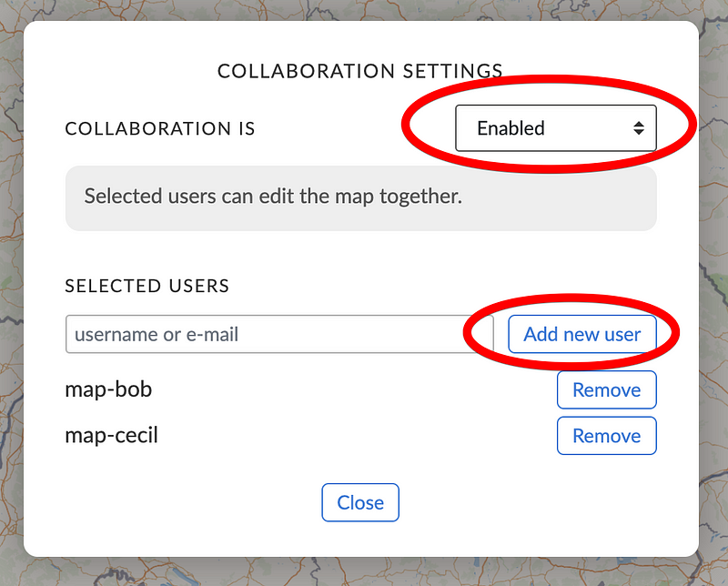728x586 pixels.
Task: Click the gray info banner about editing together
Action: [361, 197]
